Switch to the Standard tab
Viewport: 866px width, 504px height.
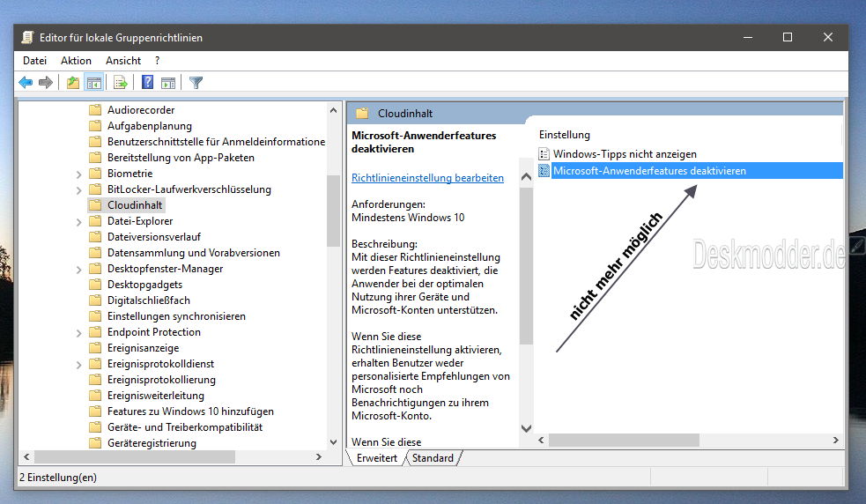coord(433,458)
